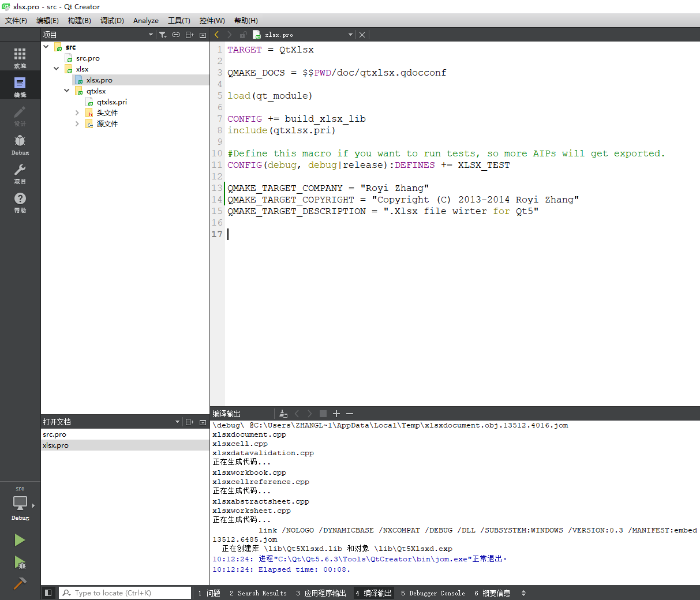This screenshot has width=700, height=600.
Task: Click filter tree funnel icon
Action: coord(163,35)
